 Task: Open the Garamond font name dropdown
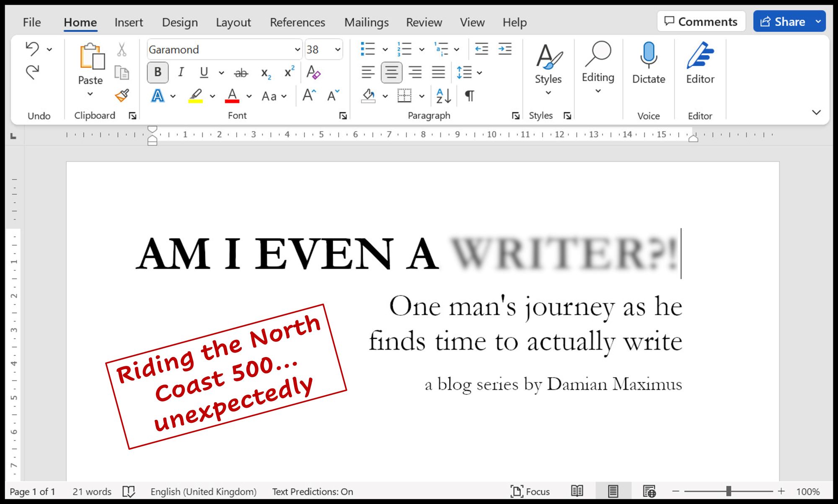tap(297, 49)
